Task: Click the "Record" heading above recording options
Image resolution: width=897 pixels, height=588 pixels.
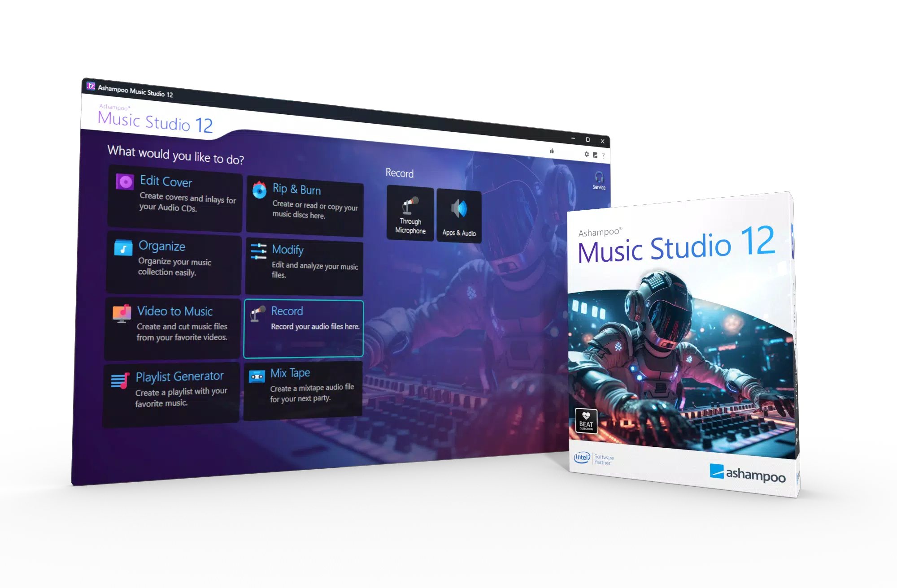Action: (400, 173)
